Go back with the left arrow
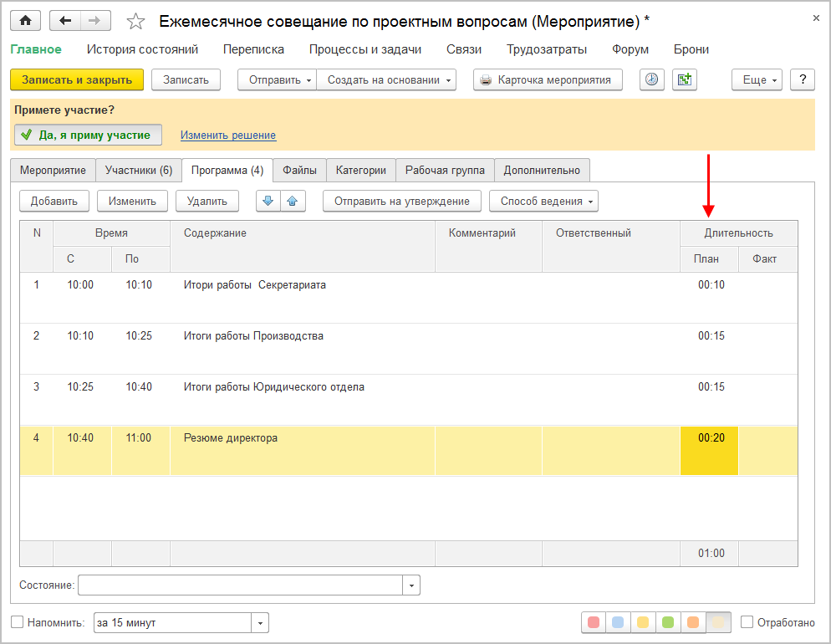 (66, 21)
